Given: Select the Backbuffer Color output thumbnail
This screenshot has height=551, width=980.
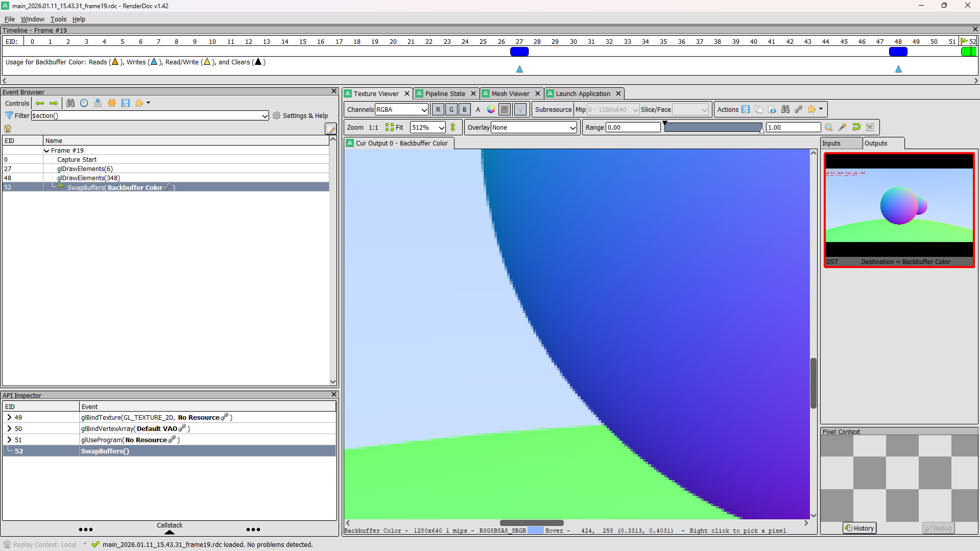Looking at the screenshot, I should 899,209.
